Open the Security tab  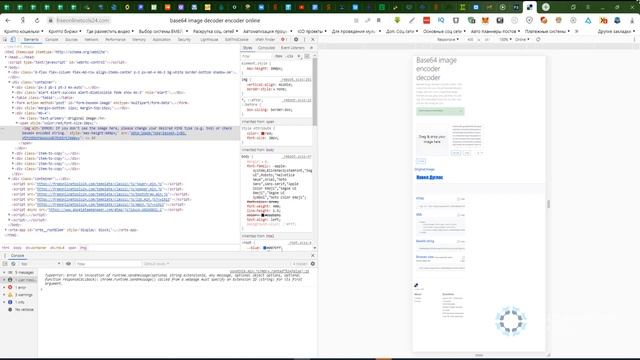point(184,40)
